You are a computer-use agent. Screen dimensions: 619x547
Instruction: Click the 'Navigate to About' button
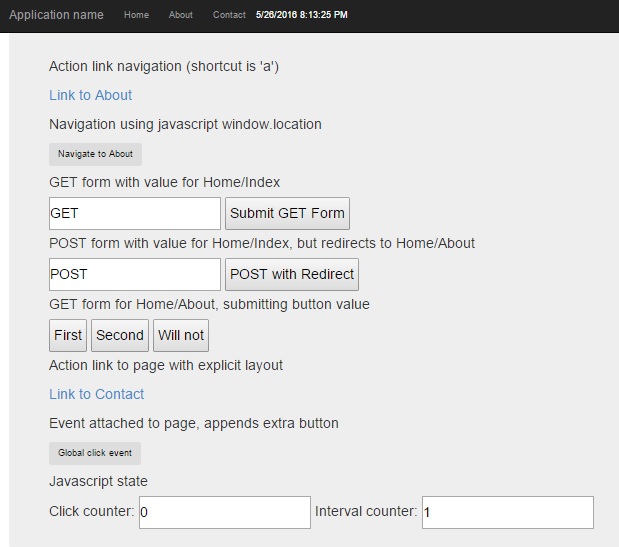[x=95, y=154]
